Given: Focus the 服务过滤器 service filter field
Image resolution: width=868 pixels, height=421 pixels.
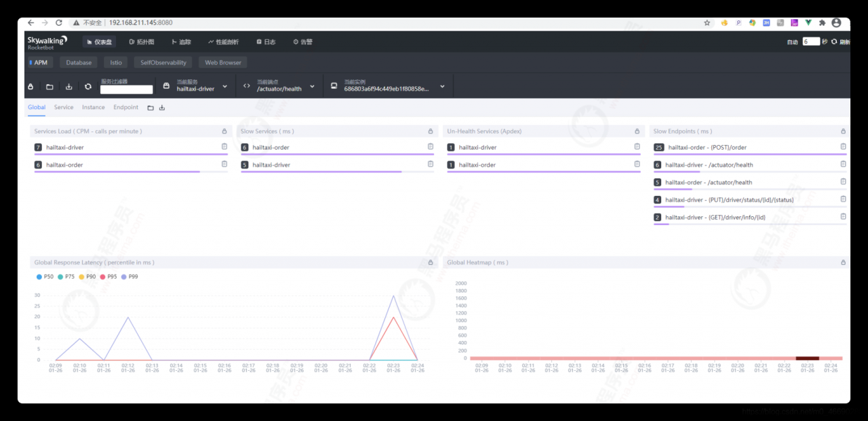Looking at the screenshot, I should 127,89.
